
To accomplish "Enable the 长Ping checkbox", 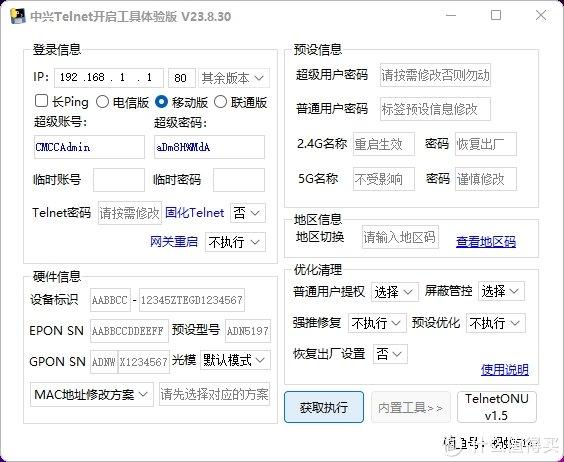I will pyautogui.click(x=41, y=101).
